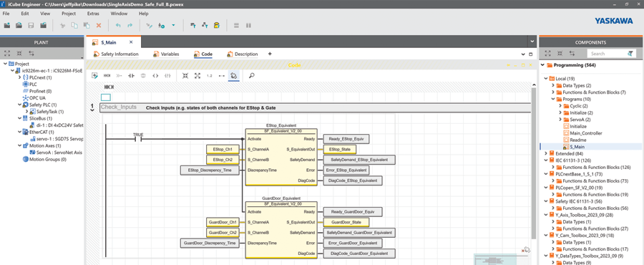Close the S_Main editor tab

click(x=131, y=42)
